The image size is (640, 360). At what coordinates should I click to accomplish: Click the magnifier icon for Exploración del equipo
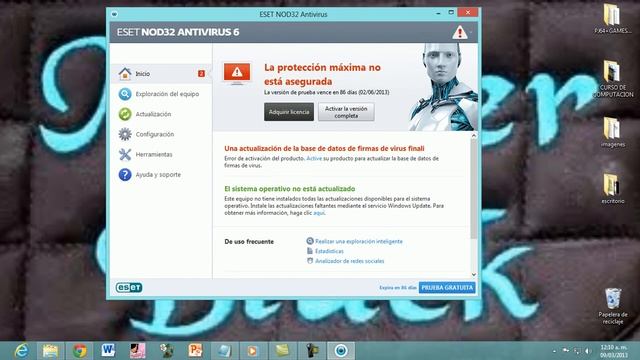click(x=125, y=94)
